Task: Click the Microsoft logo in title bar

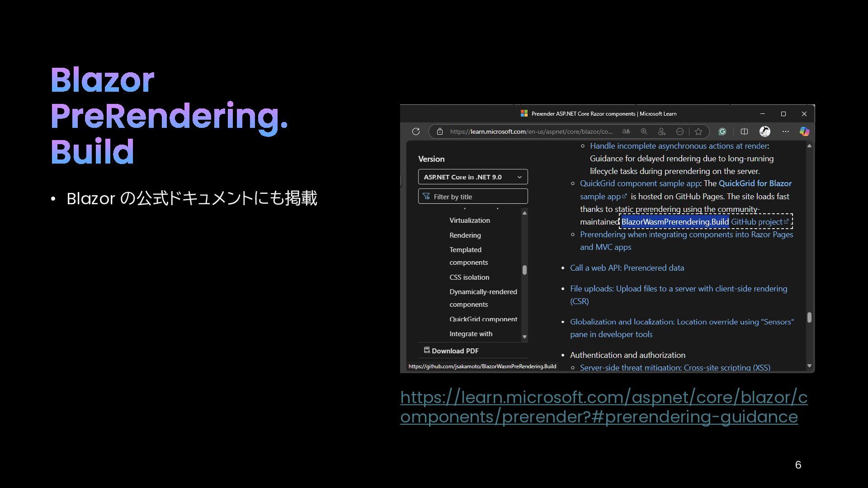Action: click(524, 113)
